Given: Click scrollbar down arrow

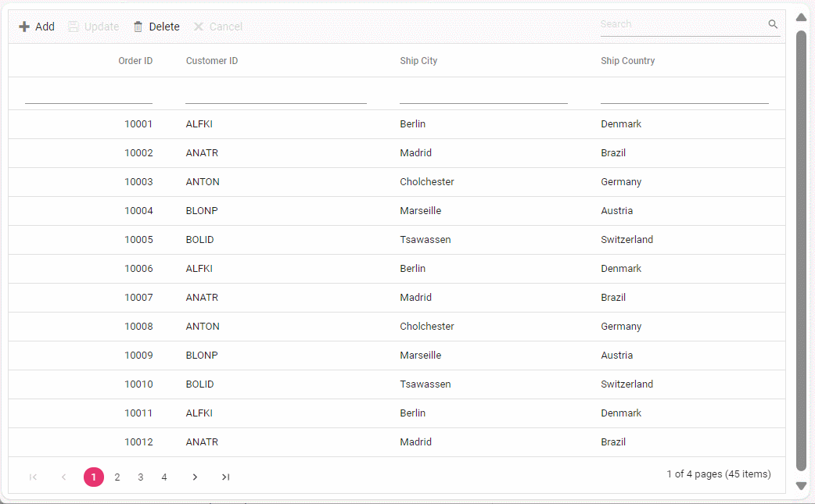Looking at the screenshot, I should click(801, 486).
